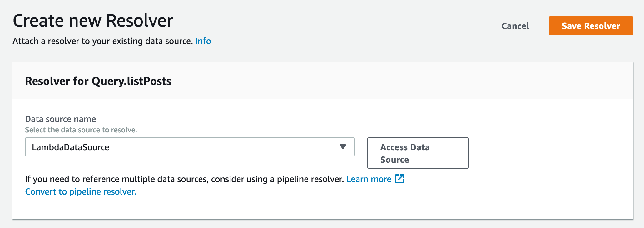
Task: Click the middle of the data source field
Action: 190,147
